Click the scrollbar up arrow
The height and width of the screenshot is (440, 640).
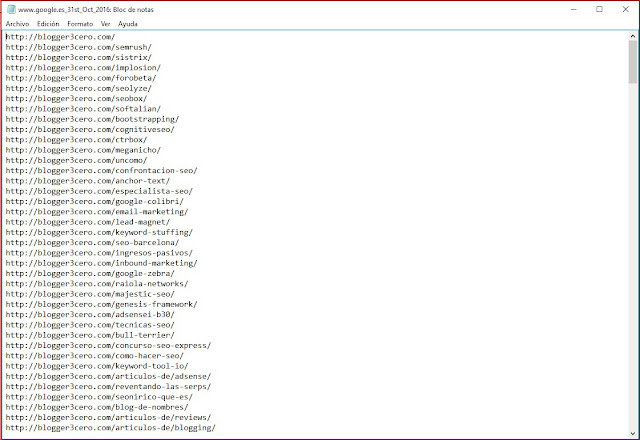pyautogui.click(x=633, y=36)
